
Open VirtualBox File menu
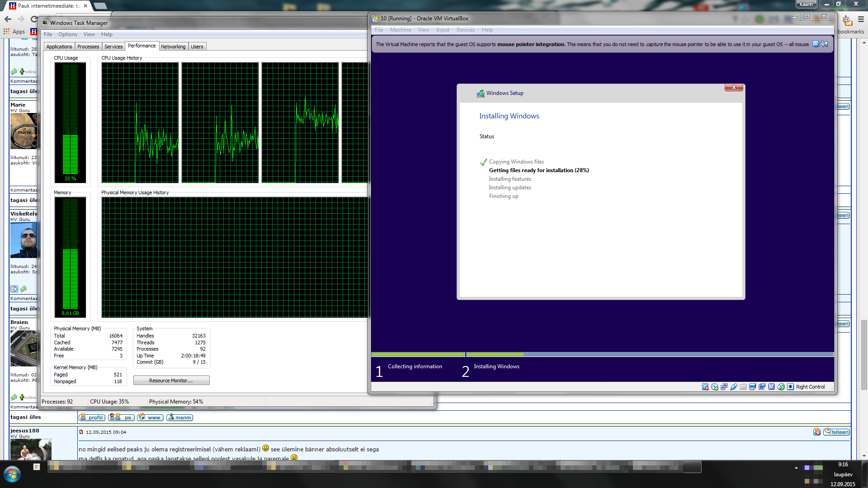point(379,30)
